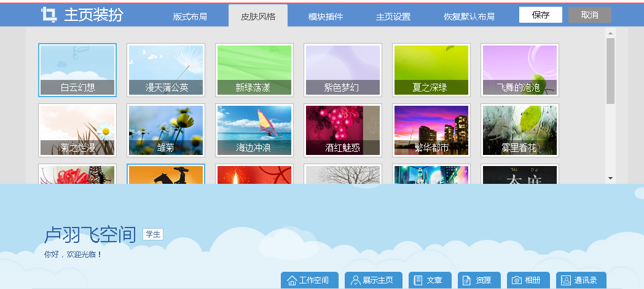The image size is (644, 289).
Task: Apply the 紫色梦幻 skin
Action: [343, 70]
